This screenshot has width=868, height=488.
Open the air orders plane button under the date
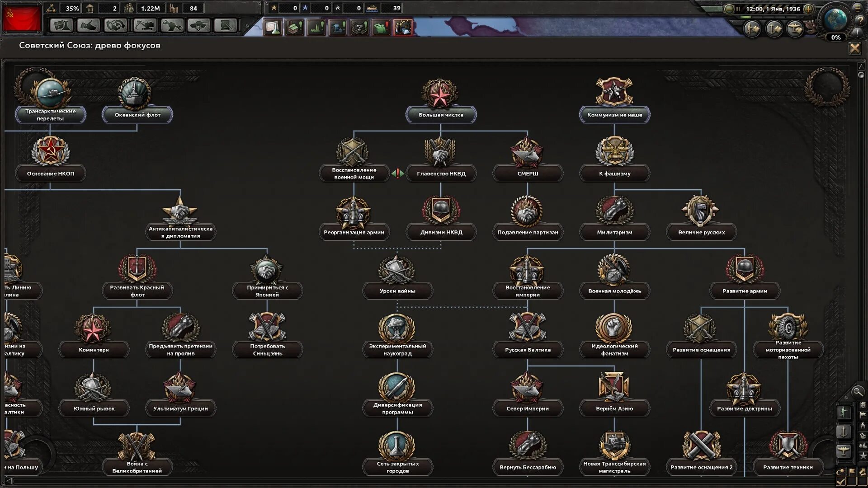tap(795, 29)
